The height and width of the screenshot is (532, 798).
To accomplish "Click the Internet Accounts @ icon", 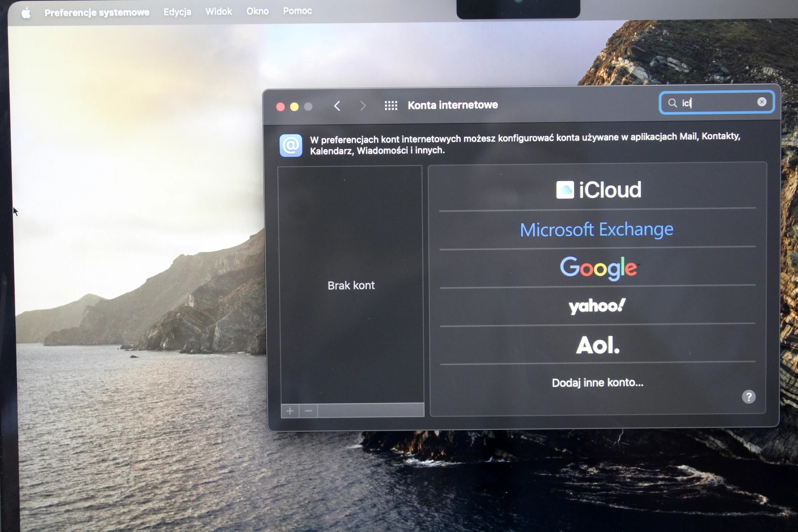I will click(291, 145).
